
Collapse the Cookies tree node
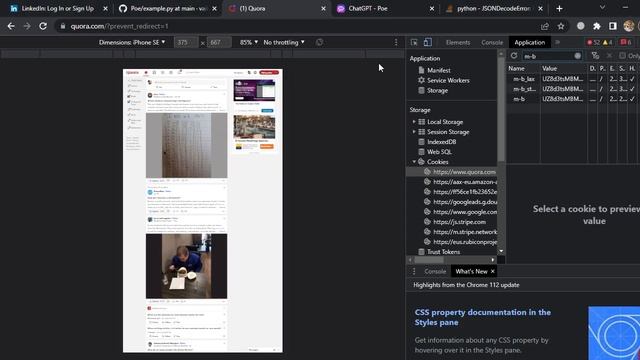(x=414, y=162)
